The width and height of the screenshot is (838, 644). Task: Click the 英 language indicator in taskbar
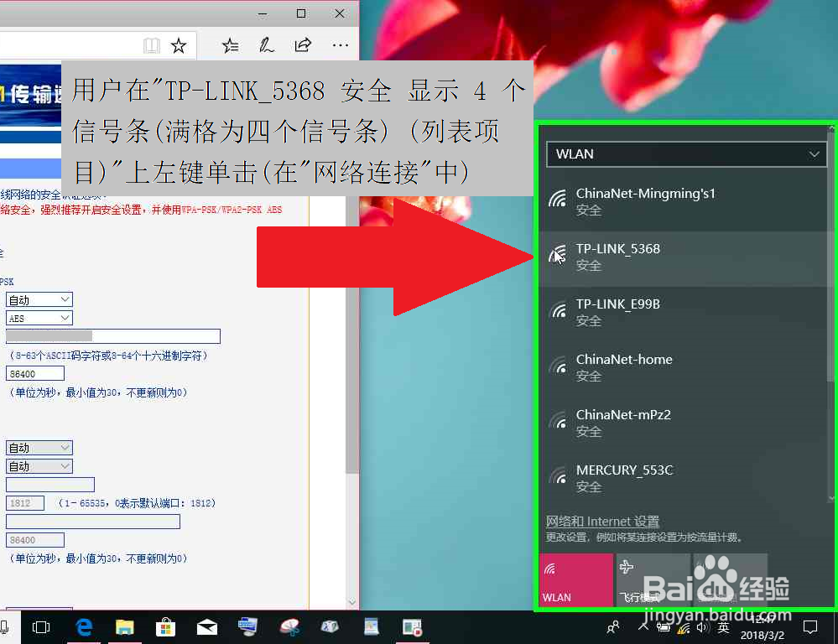[723, 626]
